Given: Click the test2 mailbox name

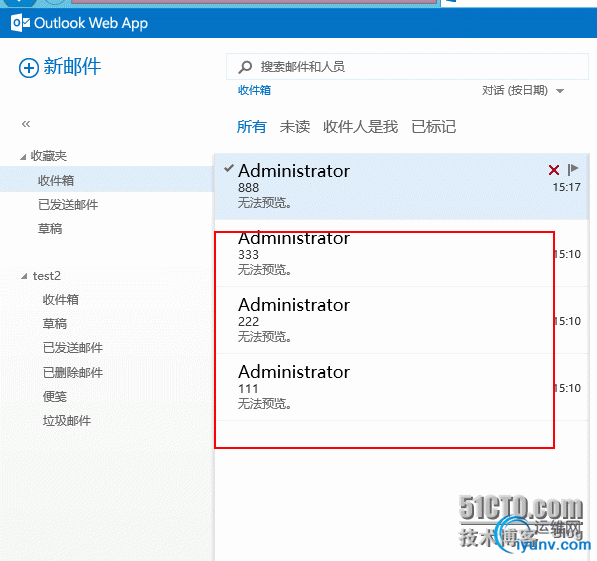Looking at the screenshot, I should click(47, 276).
